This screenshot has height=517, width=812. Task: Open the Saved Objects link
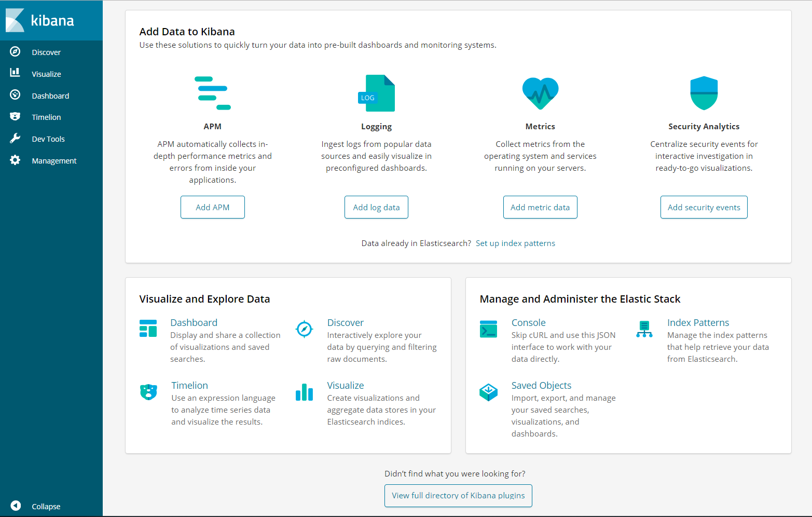click(541, 386)
